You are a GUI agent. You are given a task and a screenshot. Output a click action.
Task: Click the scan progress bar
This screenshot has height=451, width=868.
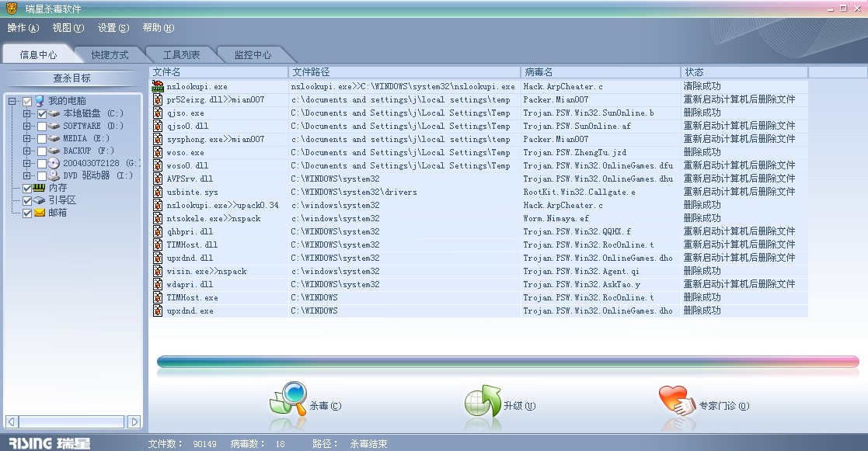[507, 362]
